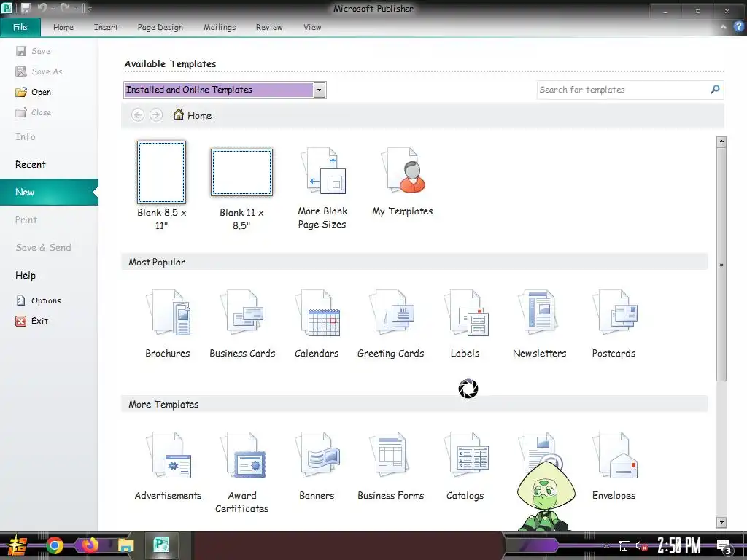Screen dimensions: 747x560
Task: Open the Microsoft Publisher help icon
Action: click(738, 27)
